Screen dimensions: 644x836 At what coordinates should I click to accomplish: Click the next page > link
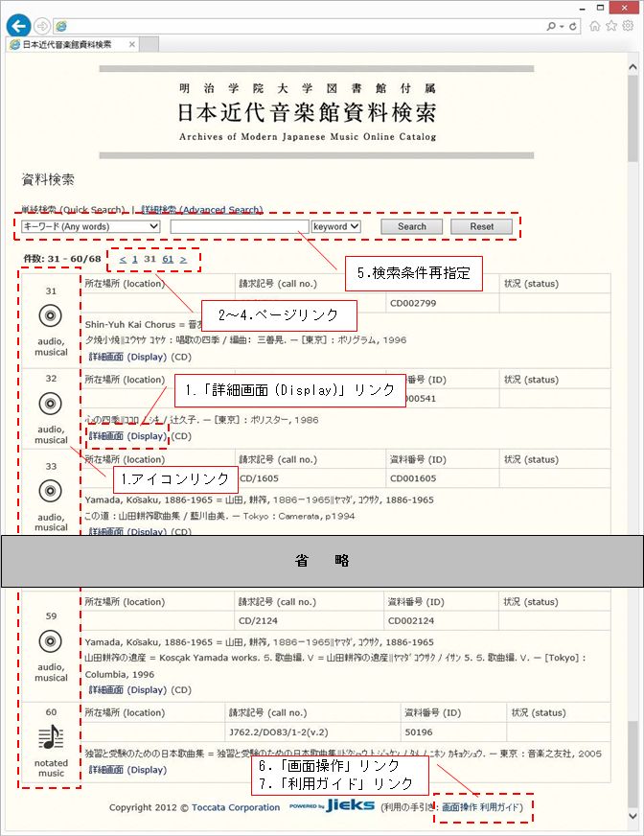pos(183,259)
